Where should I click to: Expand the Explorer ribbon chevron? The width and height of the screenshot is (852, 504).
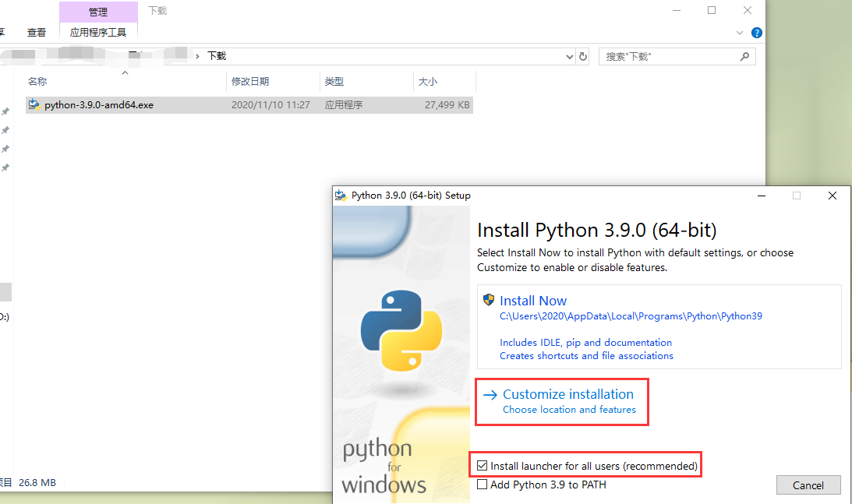(740, 33)
